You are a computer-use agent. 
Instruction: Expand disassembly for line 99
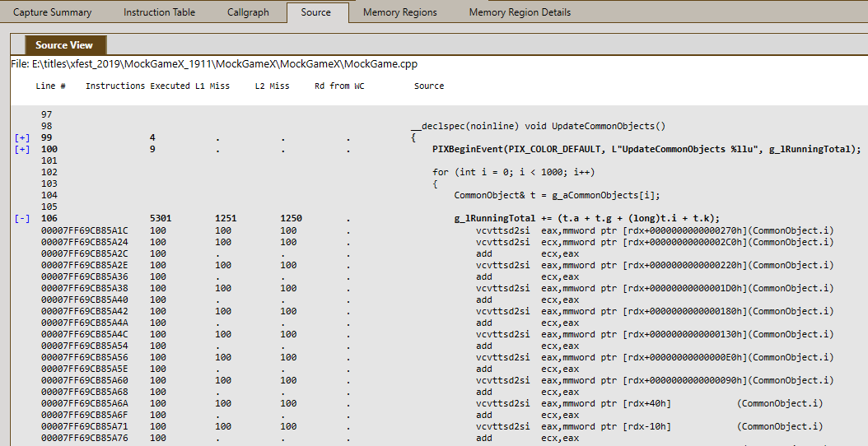point(21,137)
